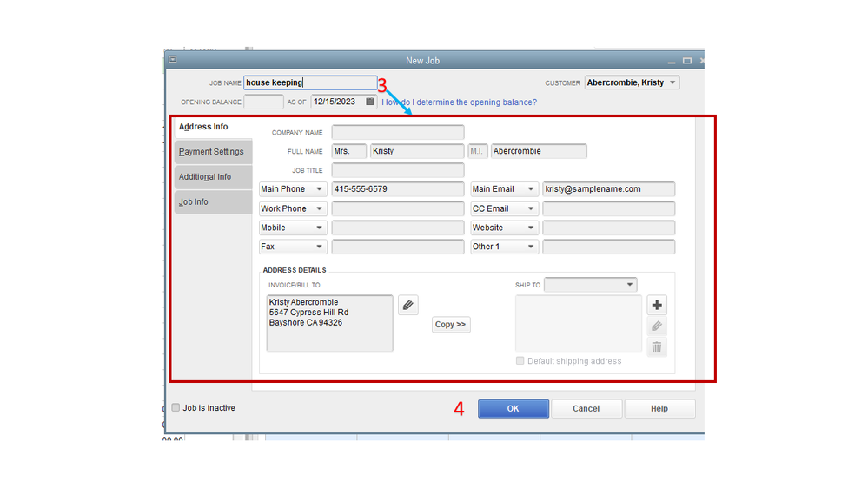This screenshot has height=488, width=868.
Task: Open the New Job window system menu icon
Action: click(173, 60)
